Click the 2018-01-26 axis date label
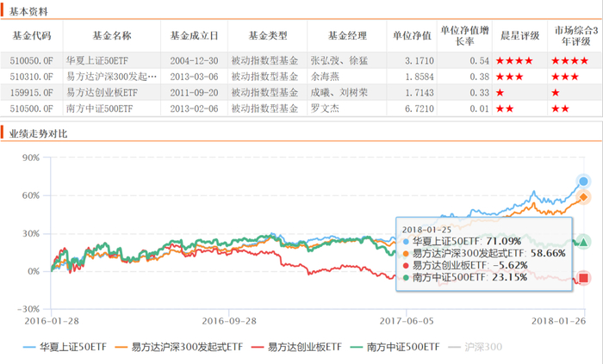This screenshot has height=364, width=603. [x=559, y=321]
